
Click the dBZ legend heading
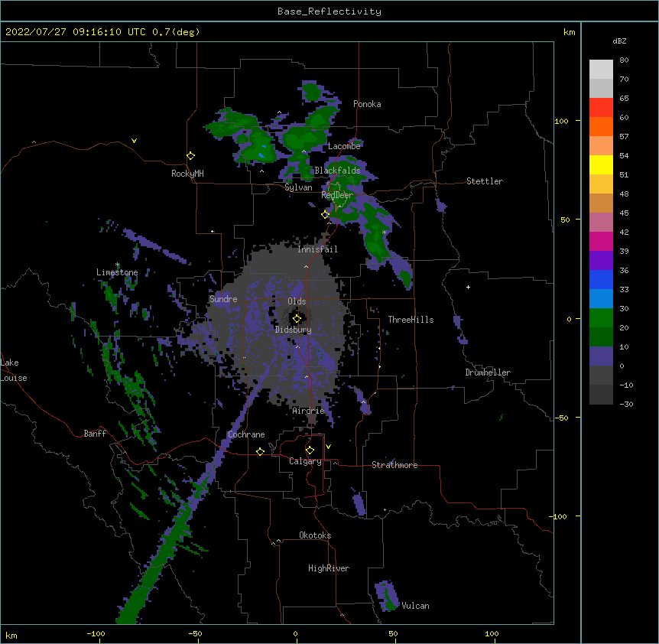coord(619,41)
